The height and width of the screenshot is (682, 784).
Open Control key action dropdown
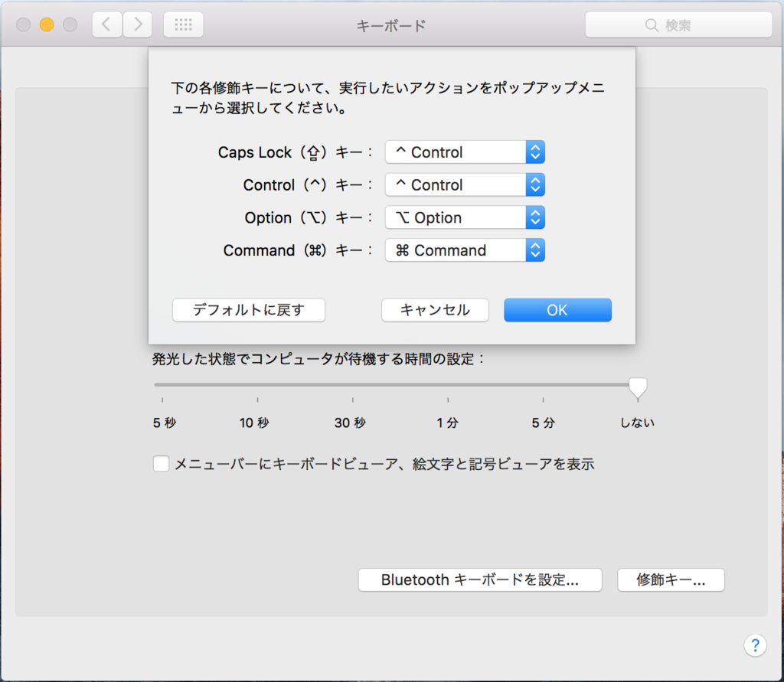tap(464, 185)
